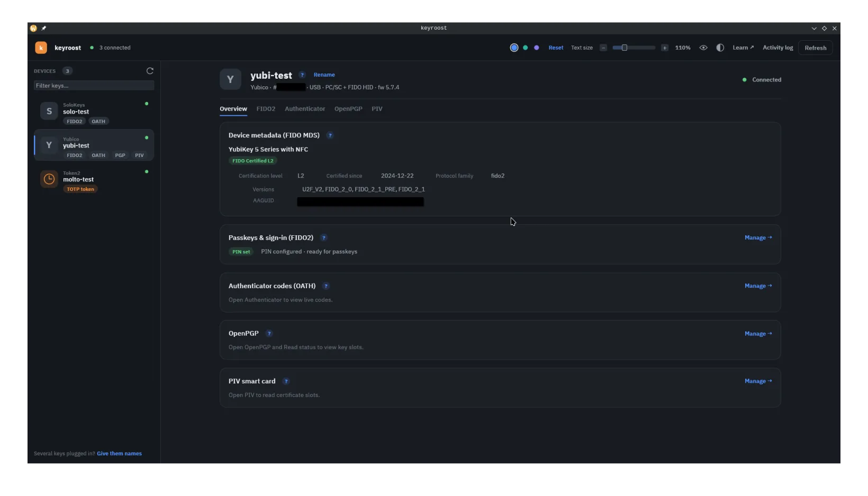
Task: Click the PIV tag on yubi-test
Action: coord(139,155)
